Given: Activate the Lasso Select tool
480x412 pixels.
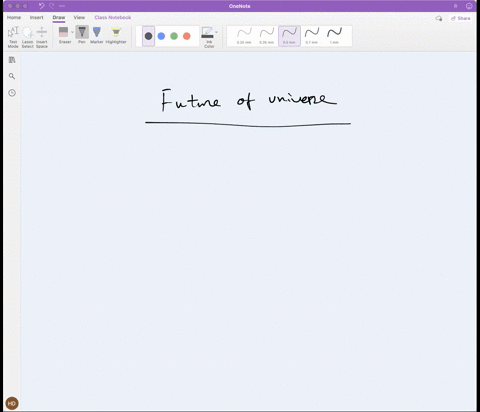Looking at the screenshot, I should (x=27, y=37).
